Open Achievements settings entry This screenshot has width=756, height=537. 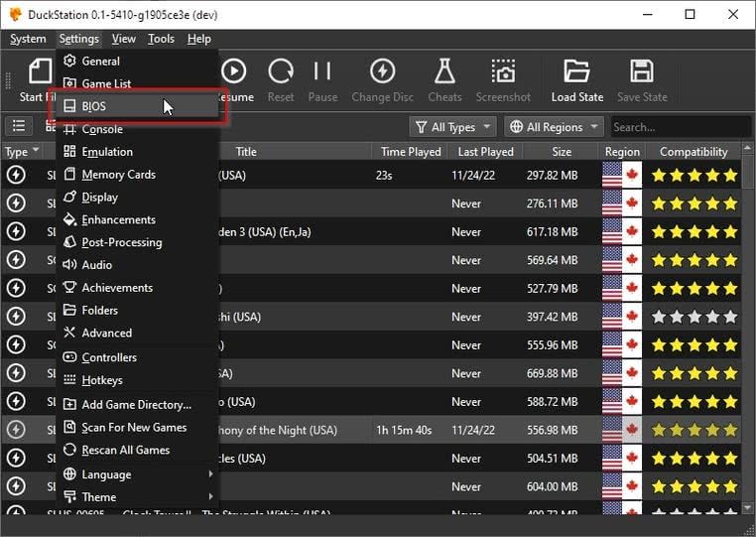pos(137,288)
